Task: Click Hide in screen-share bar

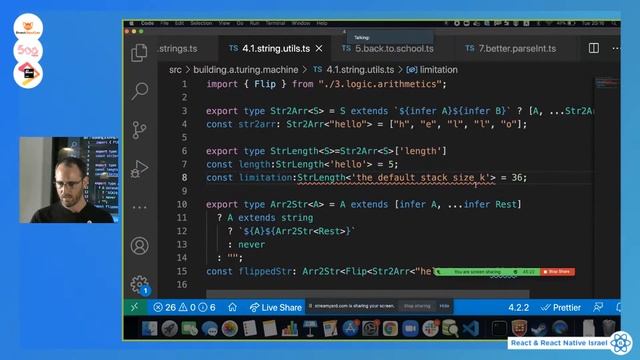Action: pos(444,306)
